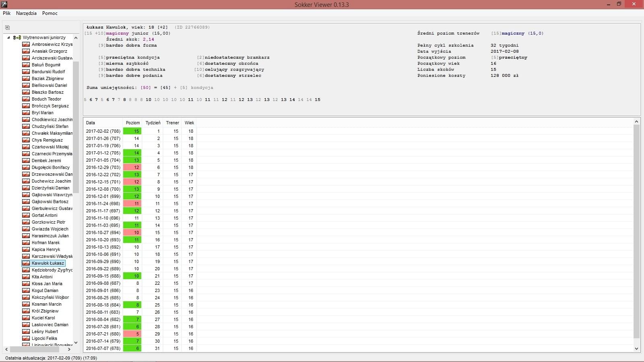
Task: Select the 2016-12-29 (703) table row
Action: click(x=103, y=167)
